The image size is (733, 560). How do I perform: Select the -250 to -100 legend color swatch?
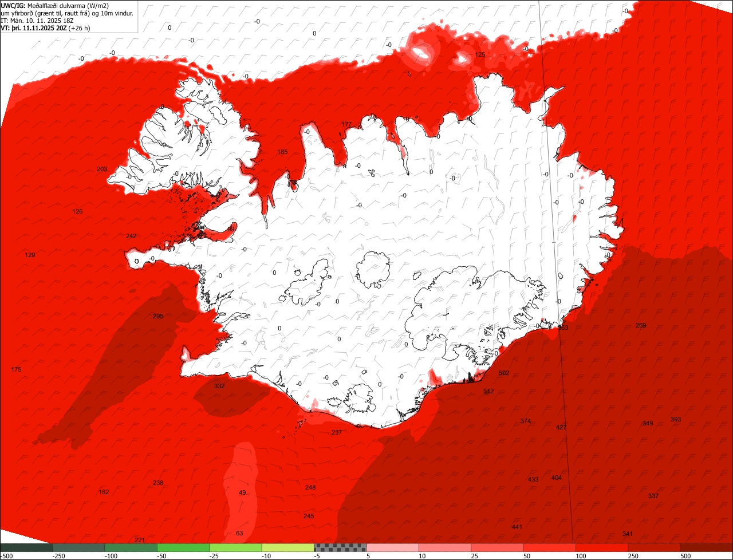(x=78, y=547)
